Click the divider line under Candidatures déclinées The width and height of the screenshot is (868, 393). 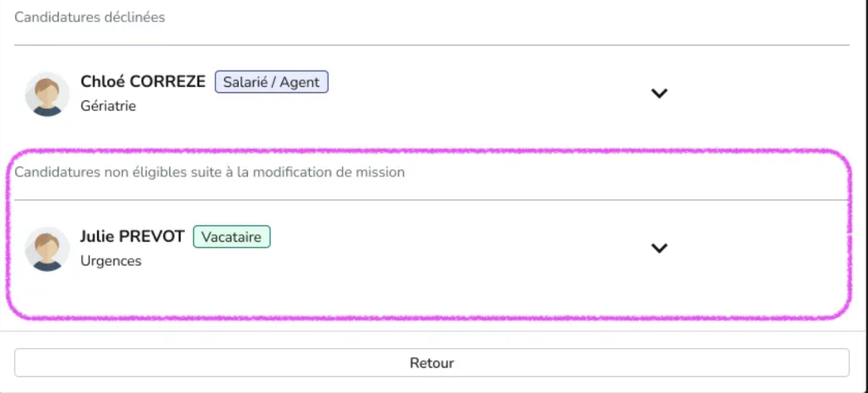pos(432,45)
